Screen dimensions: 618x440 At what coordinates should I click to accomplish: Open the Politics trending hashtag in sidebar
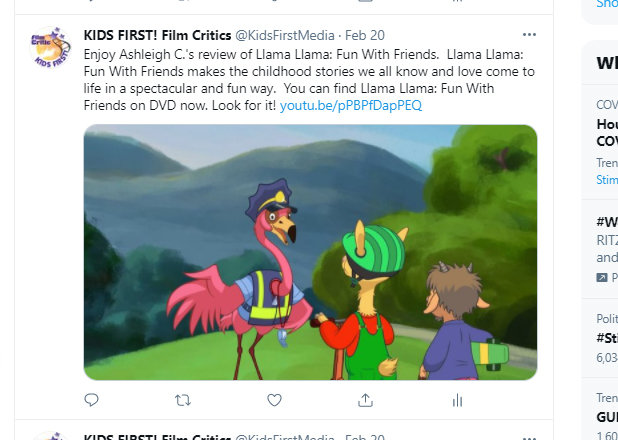coord(607,338)
